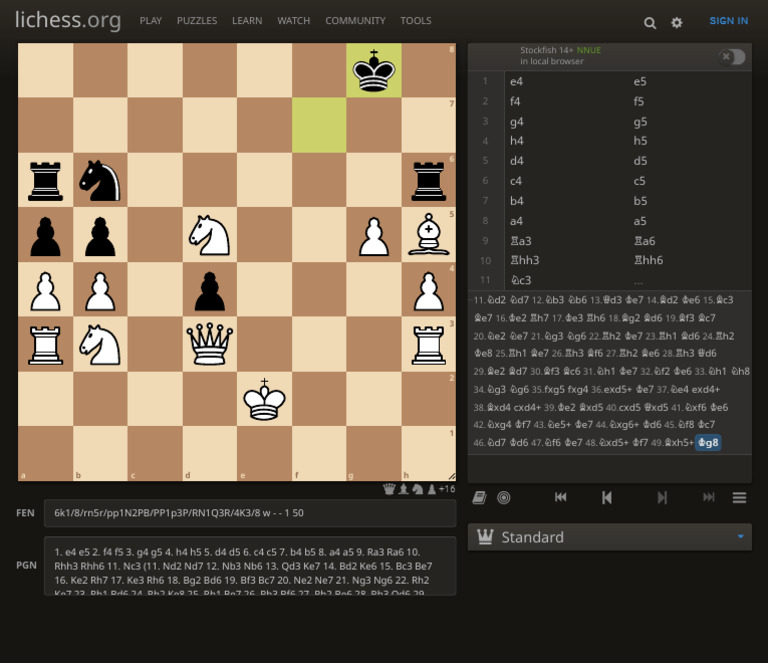Open the settings gear icon
The width and height of the screenshot is (768, 663).
[676, 23]
